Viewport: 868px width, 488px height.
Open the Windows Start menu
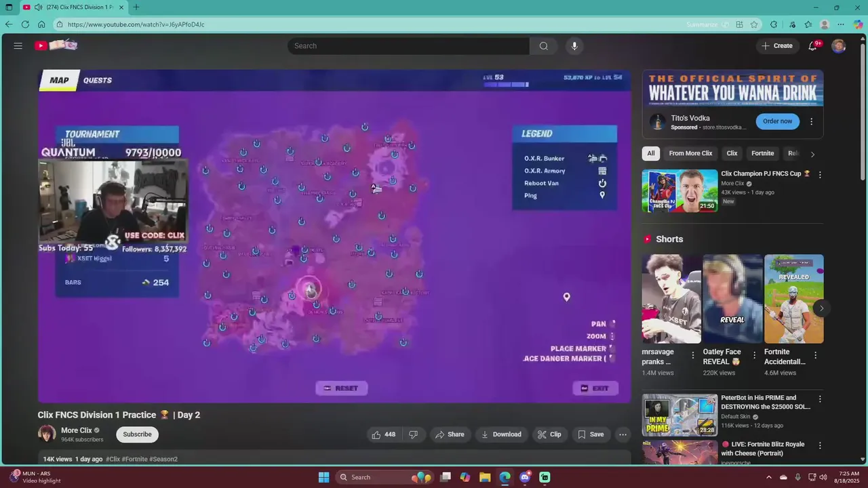pos(323,477)
